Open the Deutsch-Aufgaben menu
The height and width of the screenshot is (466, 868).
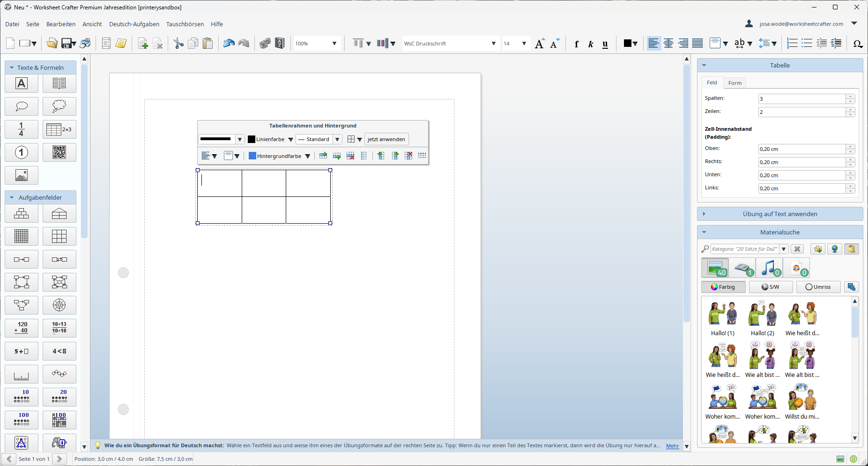pos(134,24)
